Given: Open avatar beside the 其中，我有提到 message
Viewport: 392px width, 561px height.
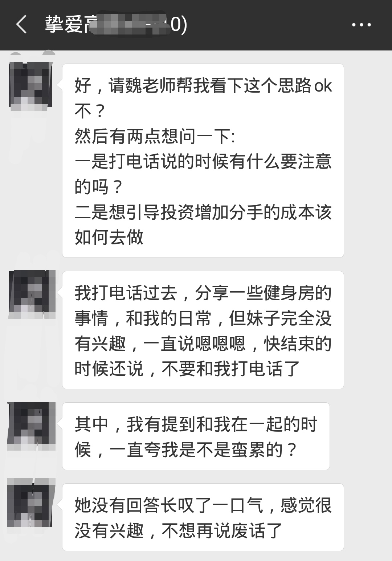Looking at the screenshot, I should point(31,426).
